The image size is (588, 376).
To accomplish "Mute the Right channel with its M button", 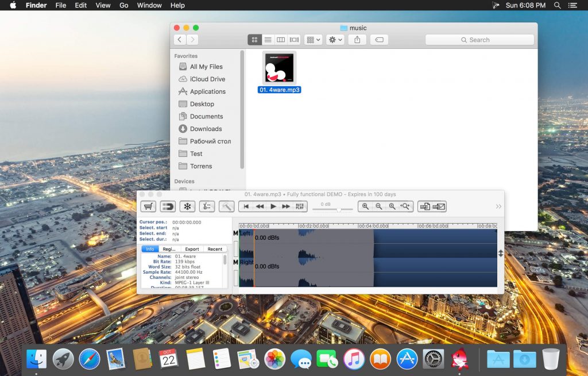I will 234,262.
